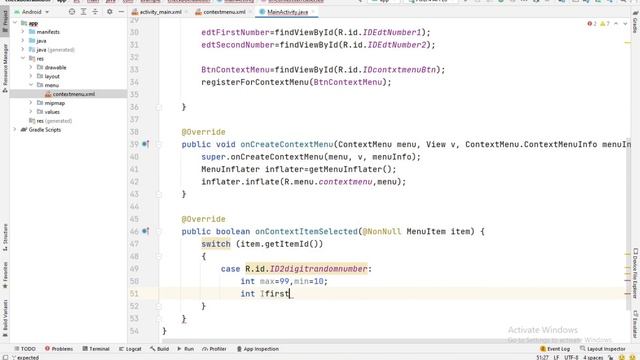Click override gutter icon on line 39
640x360 pixels.
(145, 144)
